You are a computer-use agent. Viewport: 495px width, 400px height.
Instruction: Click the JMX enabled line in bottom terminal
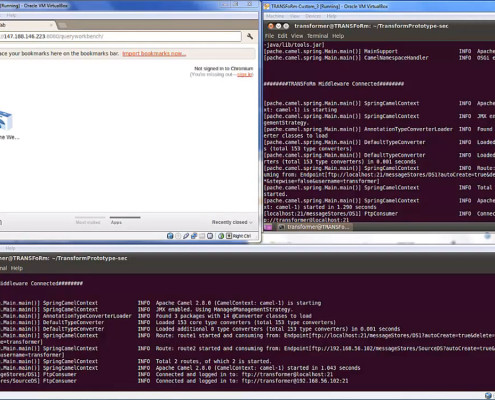tap(224, 309)
